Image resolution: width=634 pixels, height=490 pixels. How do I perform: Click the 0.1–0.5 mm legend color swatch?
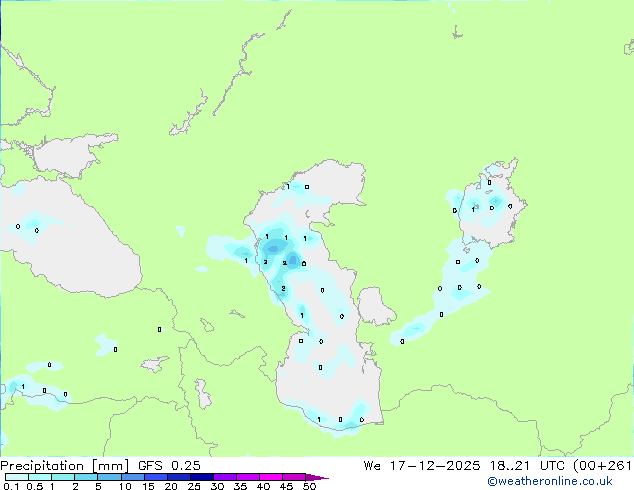17,477
